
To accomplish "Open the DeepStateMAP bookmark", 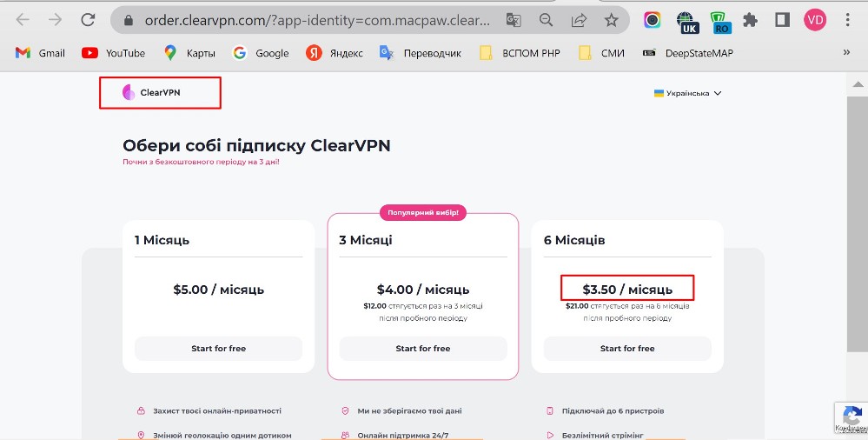I will pyautogui.click(x=688, y=53).
